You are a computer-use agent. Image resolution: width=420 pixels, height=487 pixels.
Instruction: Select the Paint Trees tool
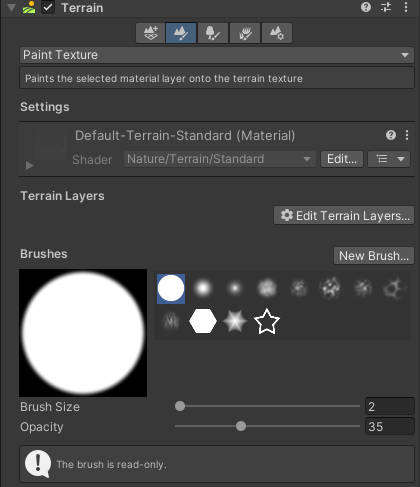coord(213,33)
